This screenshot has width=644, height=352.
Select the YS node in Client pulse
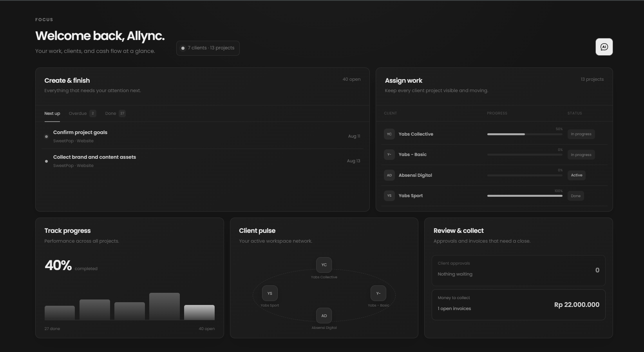[x=270, y=293]
